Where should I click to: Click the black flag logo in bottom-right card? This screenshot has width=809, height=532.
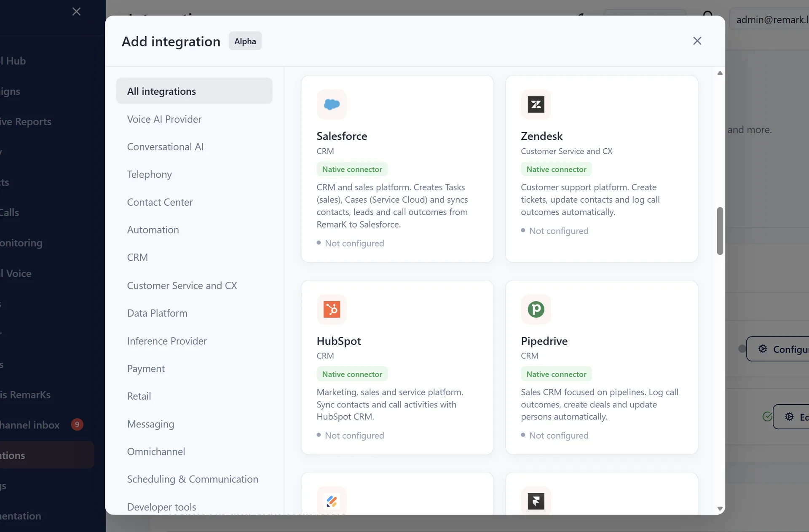[x=536, y=501]
